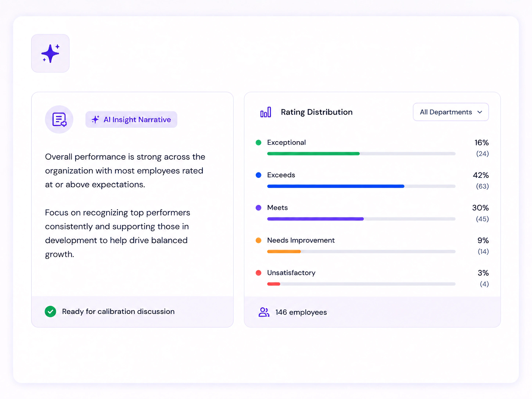Click the All Departments chevron arrow
This screenshot has width=532, height=399.
pos(480,112)
